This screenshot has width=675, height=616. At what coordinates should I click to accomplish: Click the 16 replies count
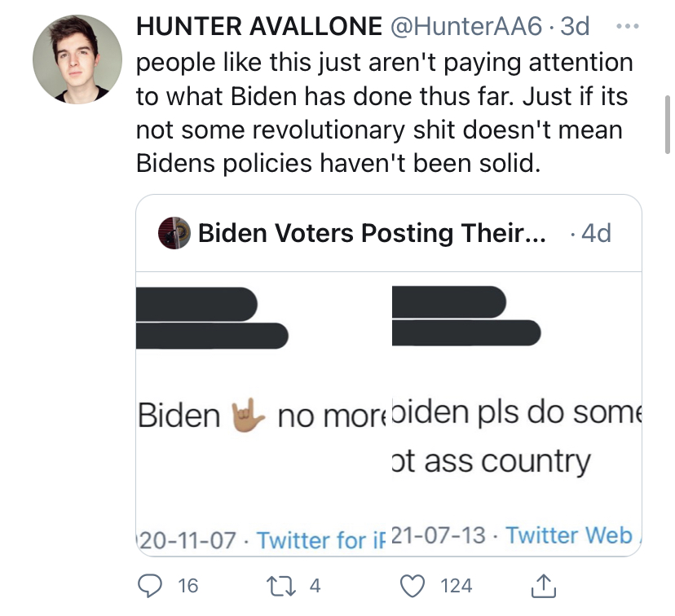point(188,587)
